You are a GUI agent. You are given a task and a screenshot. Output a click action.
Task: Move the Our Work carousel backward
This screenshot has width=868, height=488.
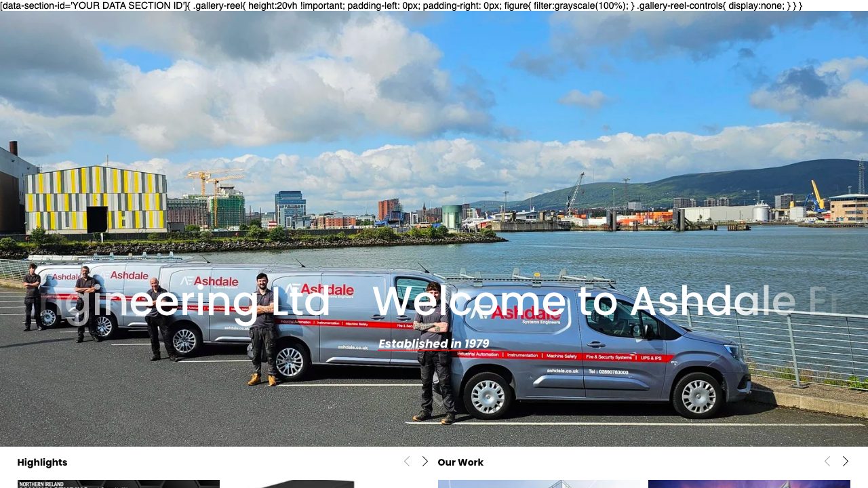pos(827,462)
